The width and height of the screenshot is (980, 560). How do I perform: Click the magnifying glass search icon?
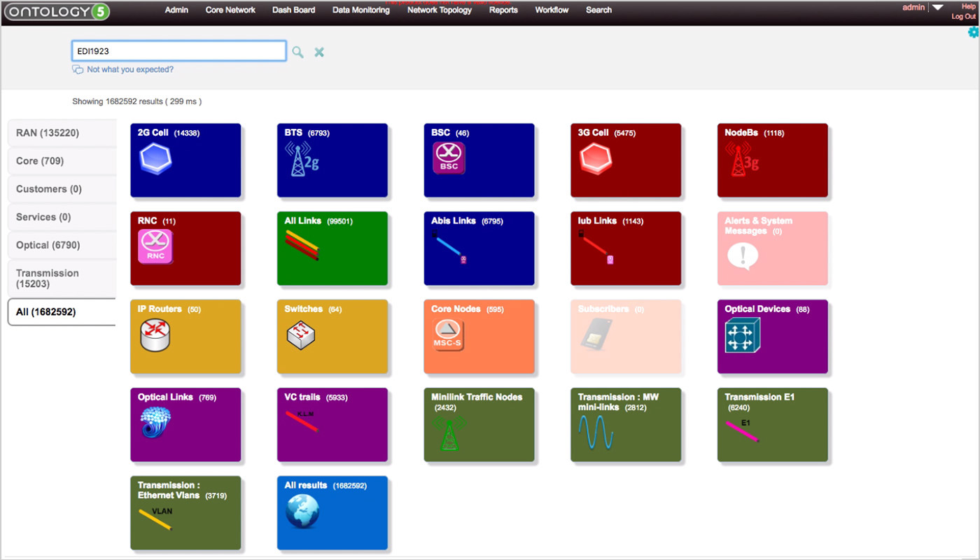(x=297, y=52)
